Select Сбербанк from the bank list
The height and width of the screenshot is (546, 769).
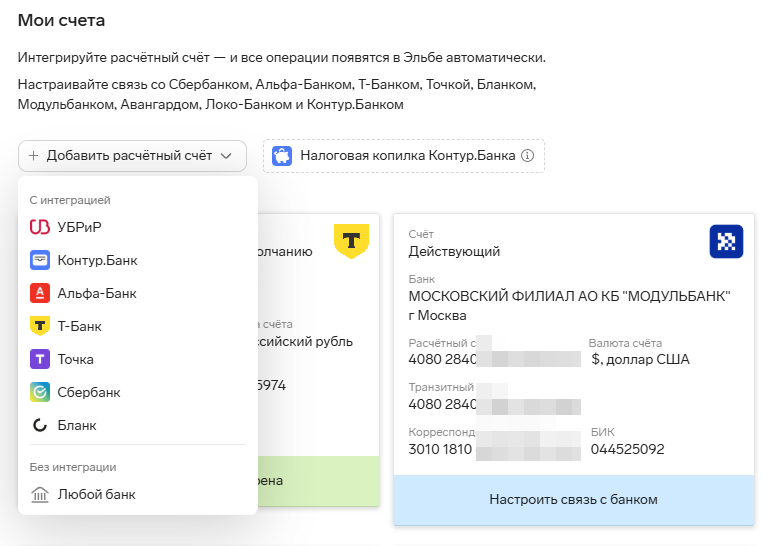(x=138, y=392)
